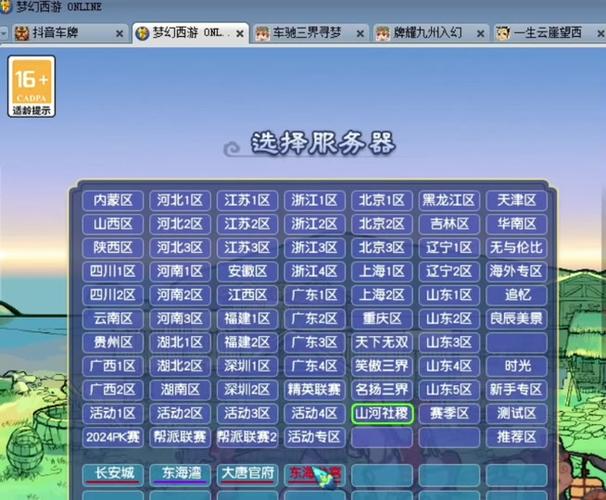
Task: Close the 车驰三界寻梦 tab
Action: click(x=360, y=34)
